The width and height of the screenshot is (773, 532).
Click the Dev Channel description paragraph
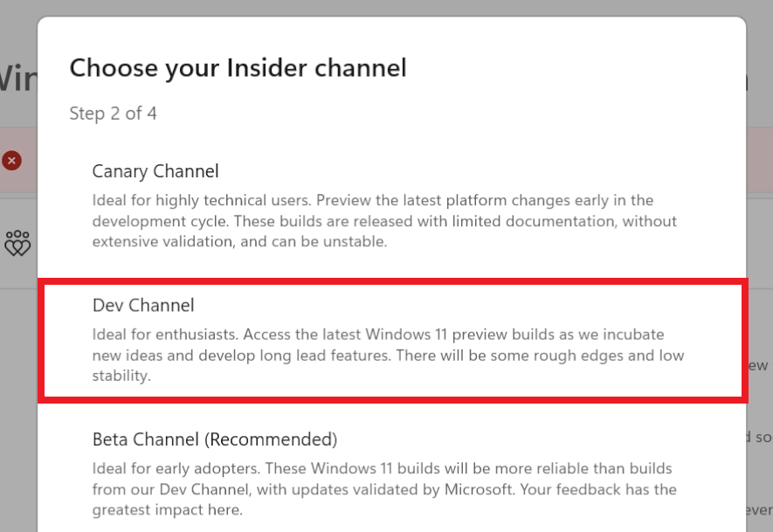click(x=388, y=356)
